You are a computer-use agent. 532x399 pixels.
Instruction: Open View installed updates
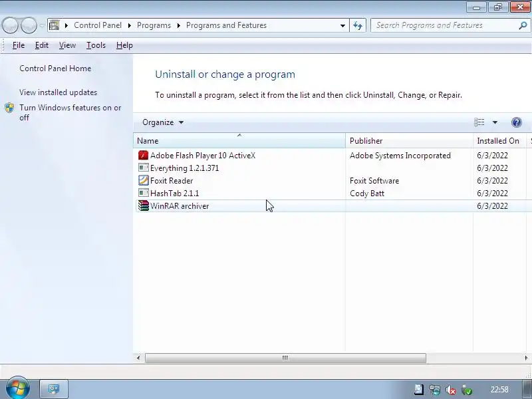click(58, 92)
